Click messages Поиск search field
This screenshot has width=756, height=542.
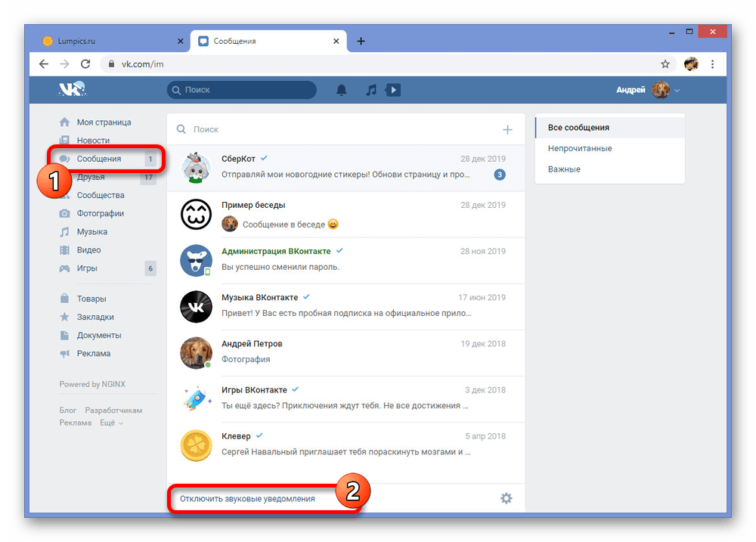point(337,129)
